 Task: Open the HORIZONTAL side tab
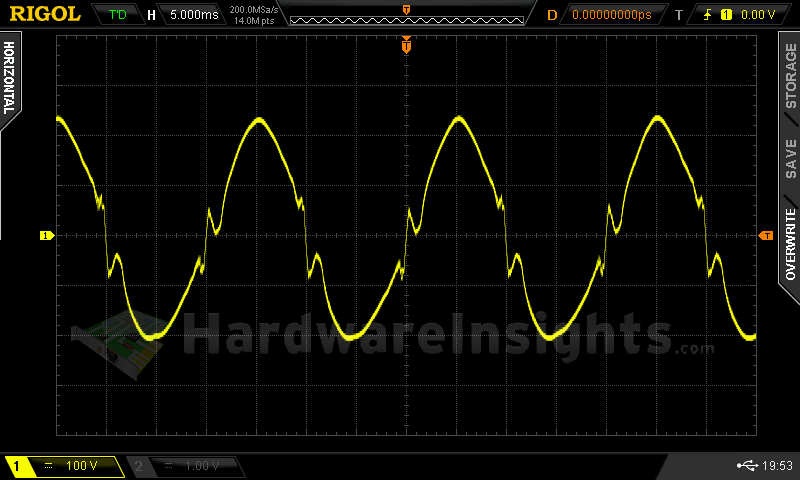[9, 78]
